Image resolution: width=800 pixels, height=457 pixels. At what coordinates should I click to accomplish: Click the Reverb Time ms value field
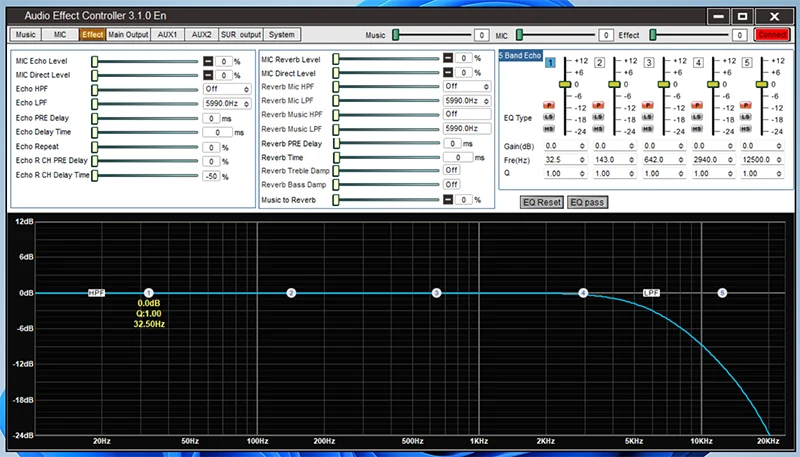pos(458,158)
